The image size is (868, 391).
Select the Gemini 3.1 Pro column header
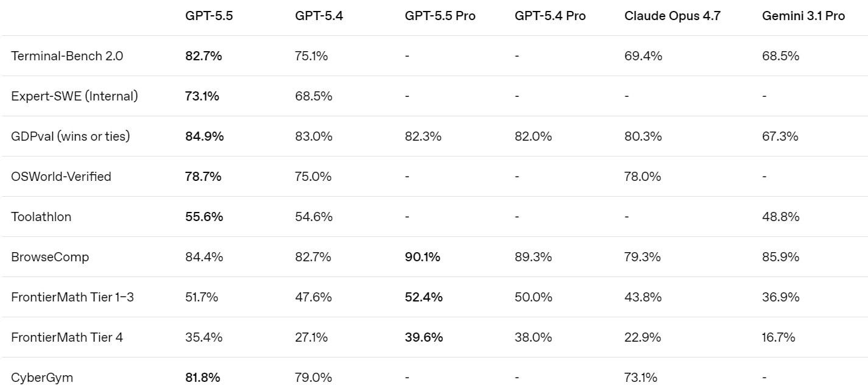tap(803, 16)
